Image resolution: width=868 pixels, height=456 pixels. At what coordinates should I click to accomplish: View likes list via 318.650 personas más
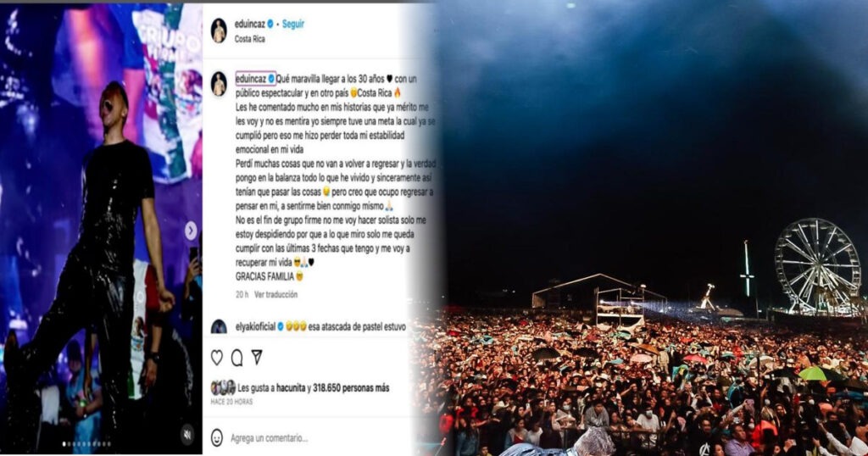pos(351,388)
